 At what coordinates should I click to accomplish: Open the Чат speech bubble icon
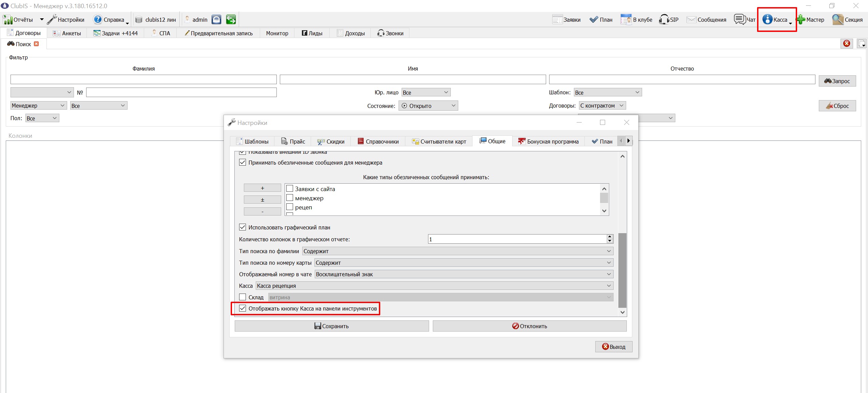(739, 19)
